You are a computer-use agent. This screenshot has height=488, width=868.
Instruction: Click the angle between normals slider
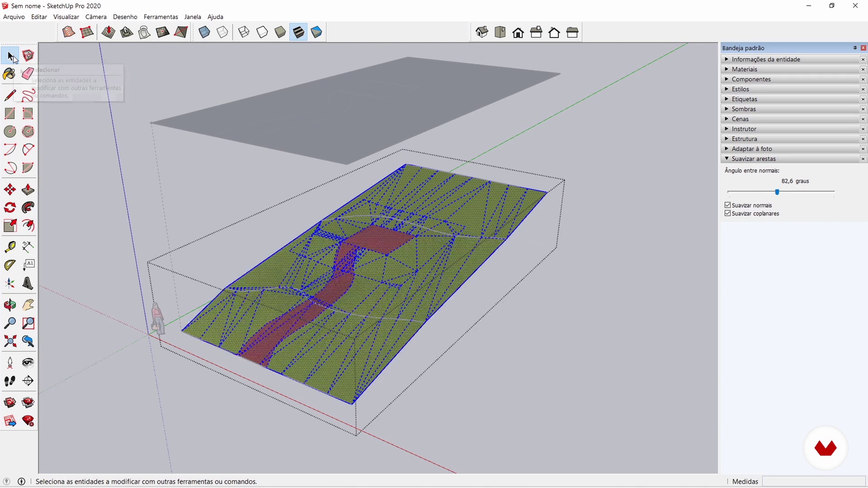point(777,192)
